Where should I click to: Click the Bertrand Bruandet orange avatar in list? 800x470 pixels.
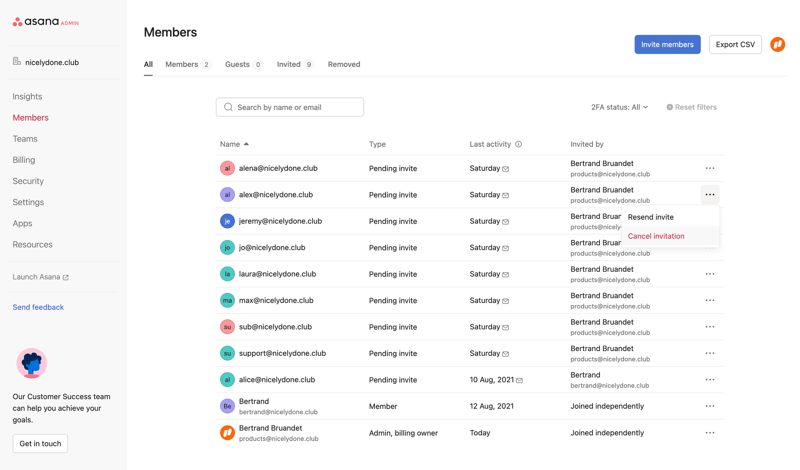coord(227,433)
